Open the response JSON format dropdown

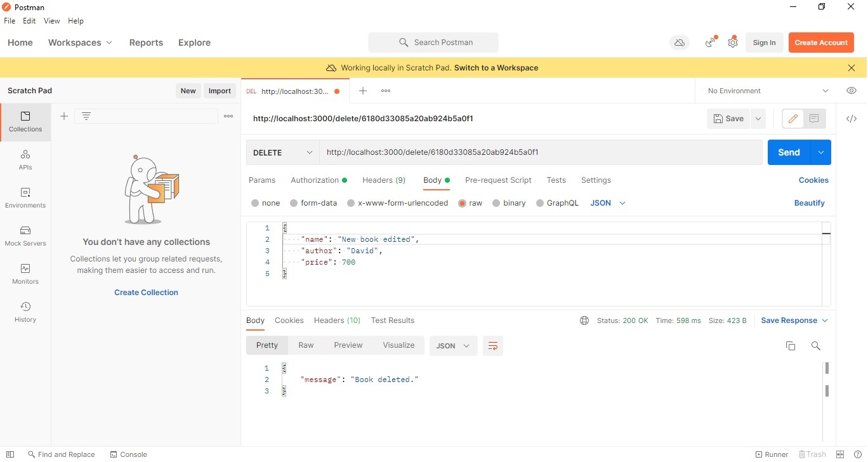[453, 346]
